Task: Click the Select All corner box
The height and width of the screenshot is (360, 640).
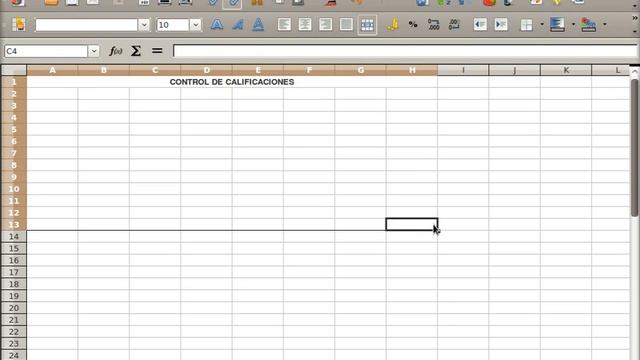Action: coord(14,70)
